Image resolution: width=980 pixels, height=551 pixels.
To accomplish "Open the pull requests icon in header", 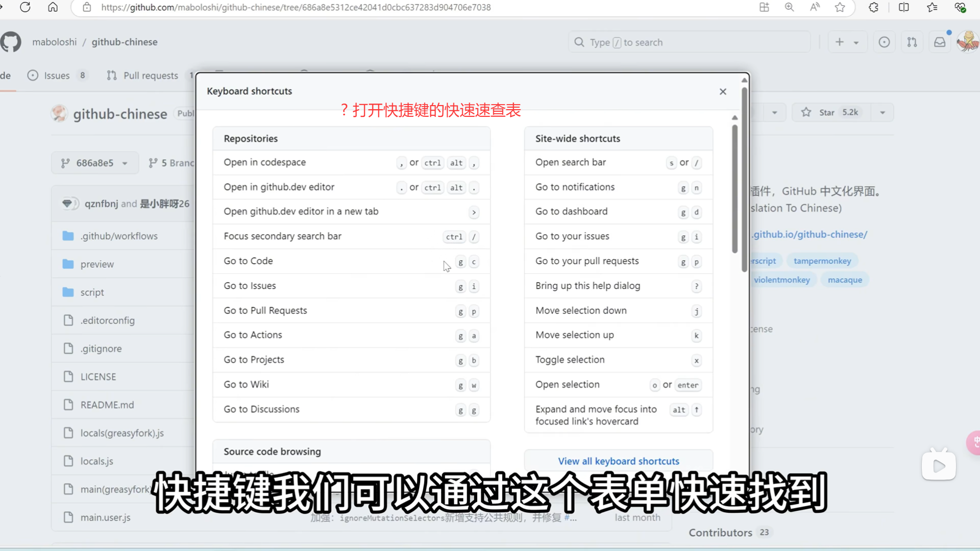I will [x=912, y=42].
